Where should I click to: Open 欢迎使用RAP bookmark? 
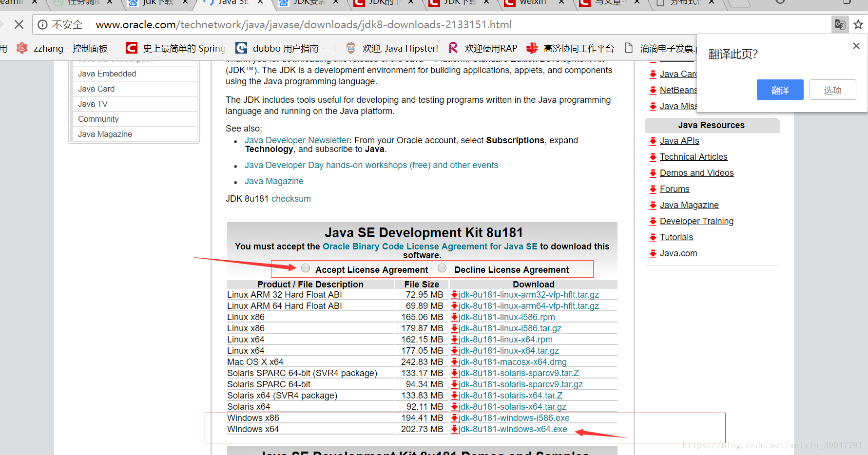482,48
